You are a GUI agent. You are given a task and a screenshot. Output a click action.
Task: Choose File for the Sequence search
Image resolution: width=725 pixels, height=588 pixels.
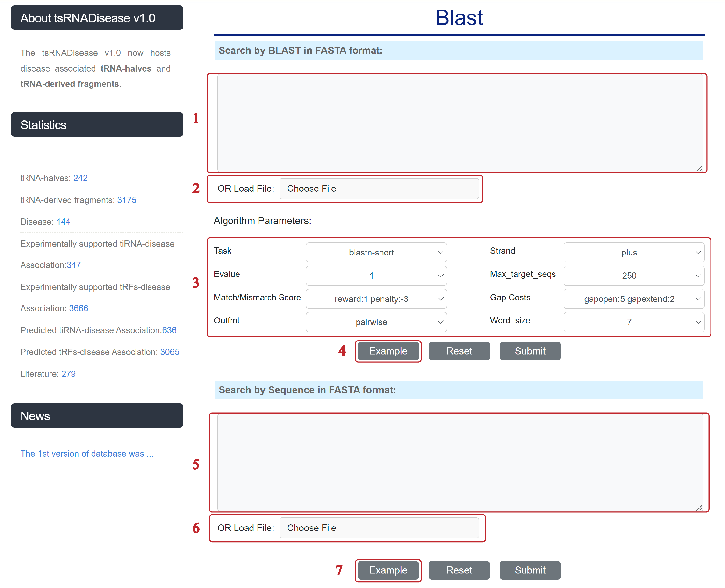(x=379, y=528)
